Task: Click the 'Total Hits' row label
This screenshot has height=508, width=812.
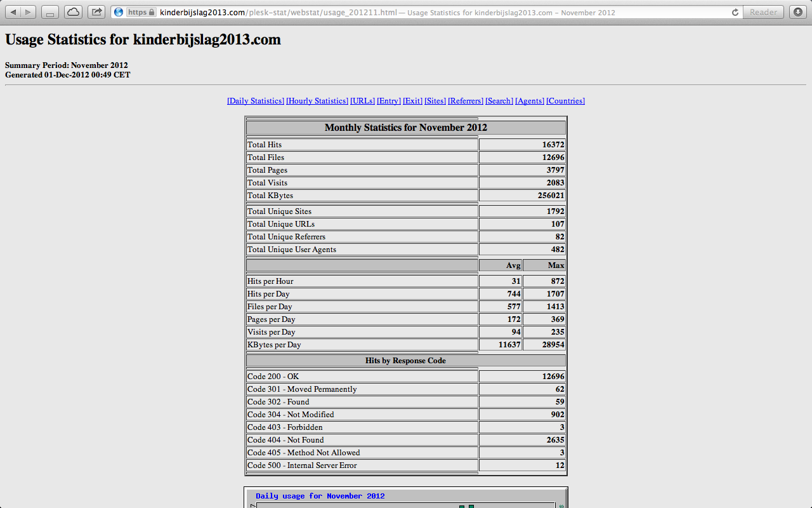Action: [x=265, y=145]
